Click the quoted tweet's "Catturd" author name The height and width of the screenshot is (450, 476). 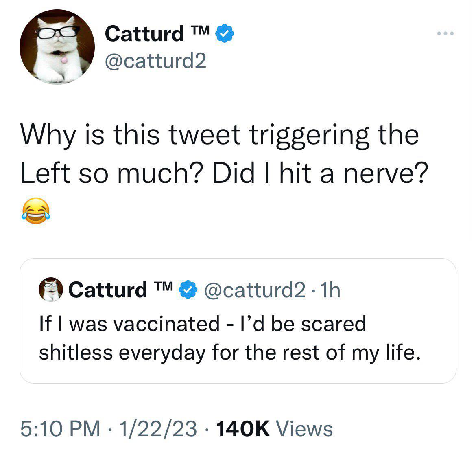tap(108, 290)
